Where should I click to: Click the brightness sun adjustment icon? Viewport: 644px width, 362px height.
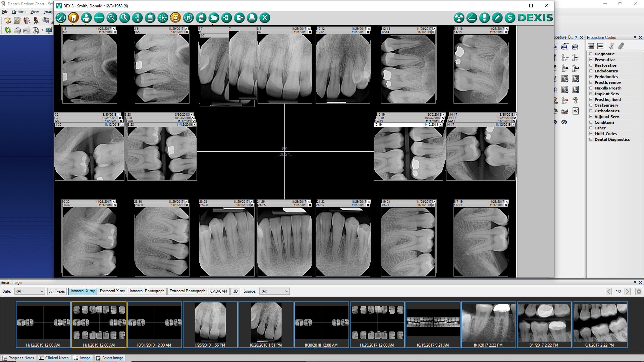pos(163,18)
